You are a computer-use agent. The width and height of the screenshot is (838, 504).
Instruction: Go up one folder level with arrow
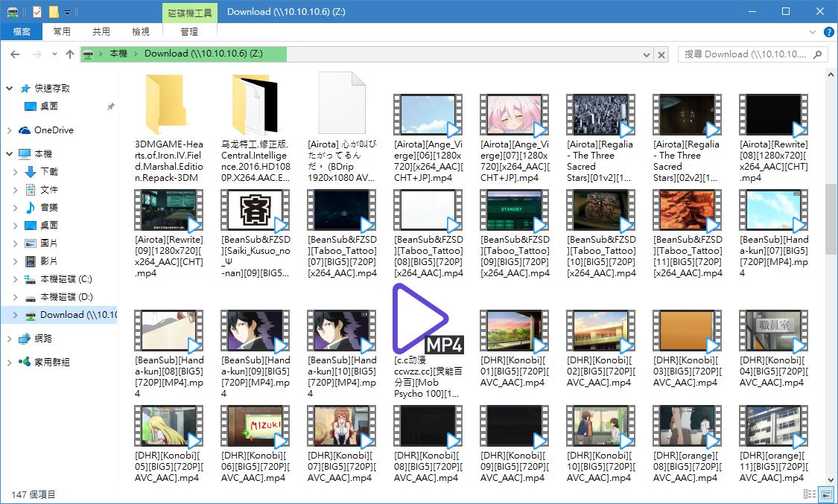(x=70, y=54)
